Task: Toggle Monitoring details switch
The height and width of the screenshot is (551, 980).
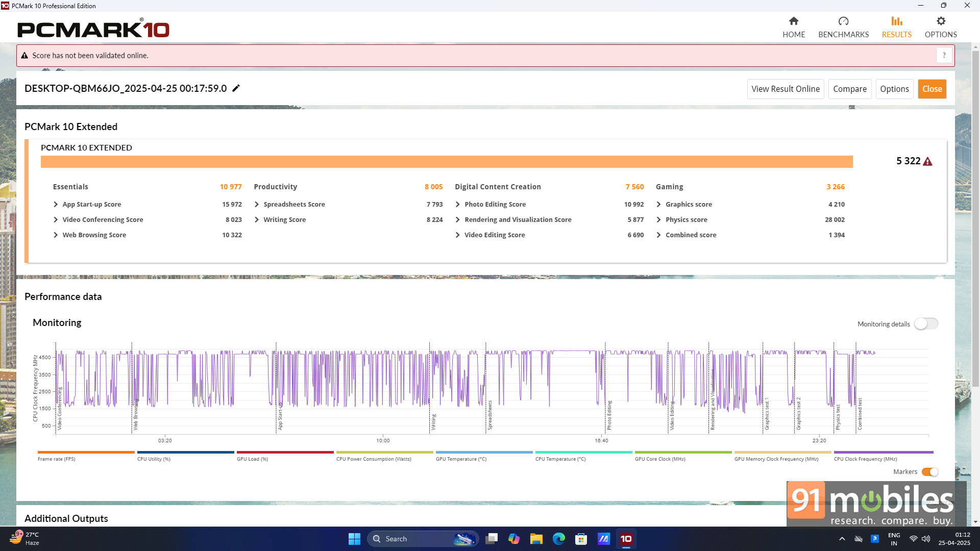Action: click(925, 324)
